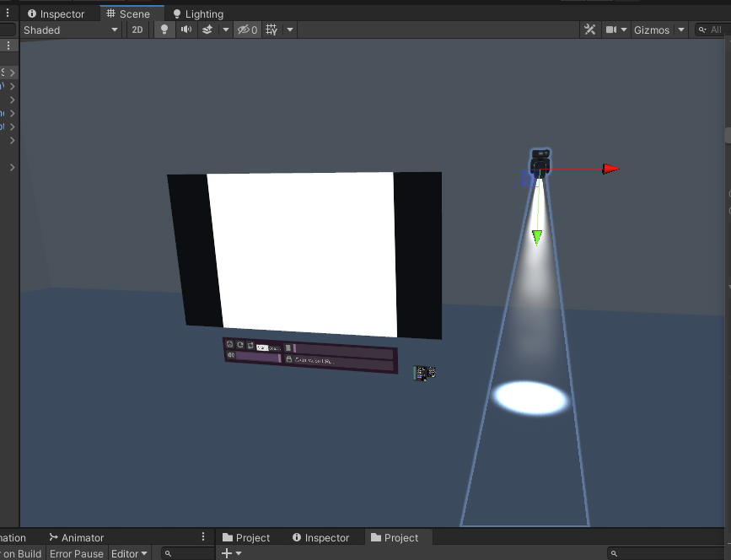Open the Gizmos dropdown arrow
731x560 pixels.
point(681,30)
